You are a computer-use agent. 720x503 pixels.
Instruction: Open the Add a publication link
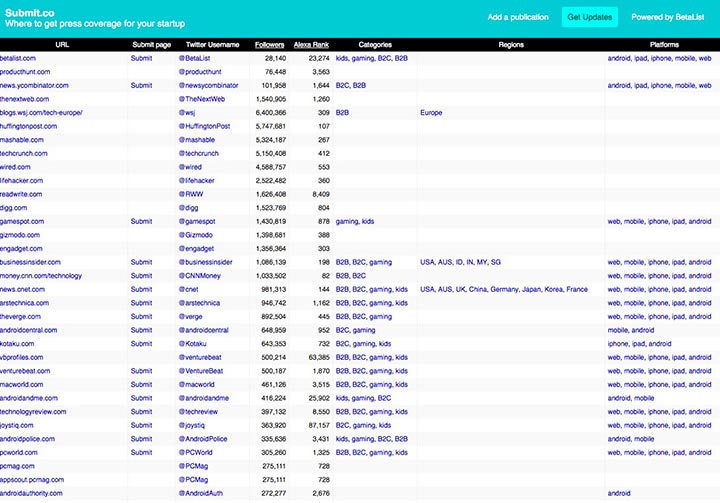[518, 17]
